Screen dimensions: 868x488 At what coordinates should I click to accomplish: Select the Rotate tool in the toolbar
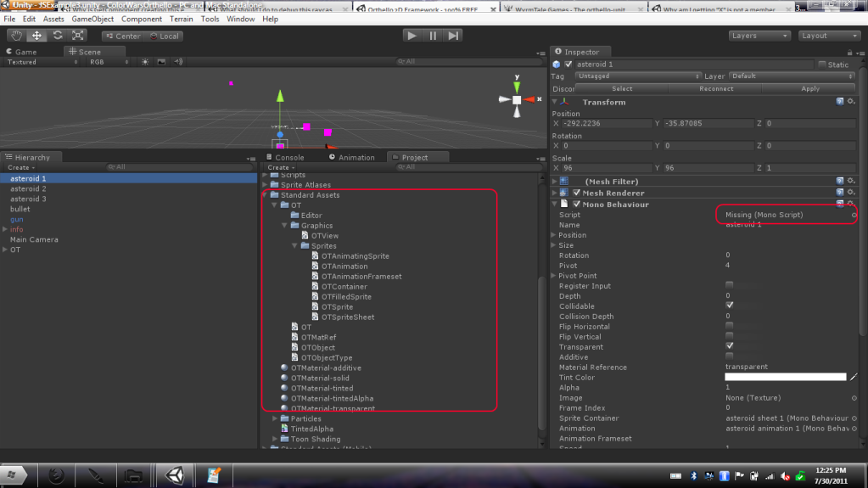point(58,36)
